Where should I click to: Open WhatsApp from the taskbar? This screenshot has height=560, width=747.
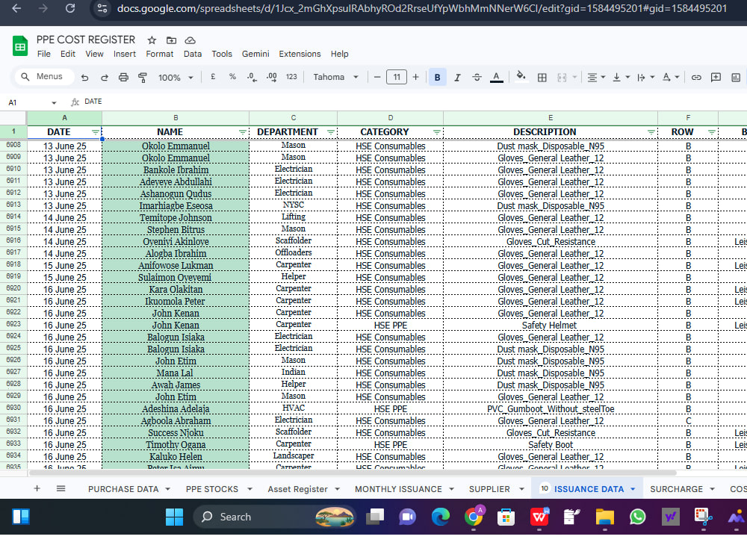click(x=637, y=517)
